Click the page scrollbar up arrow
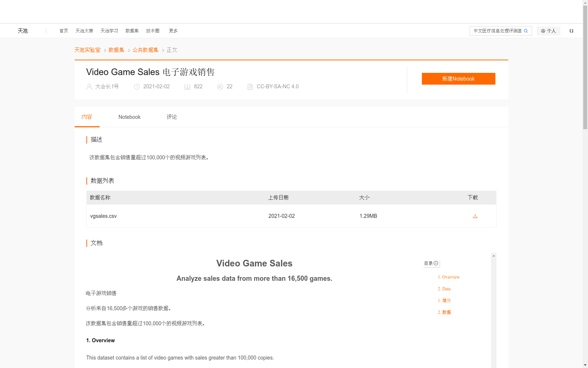The height and width of the screenshot is (368, 588). (x=585, y=3)
